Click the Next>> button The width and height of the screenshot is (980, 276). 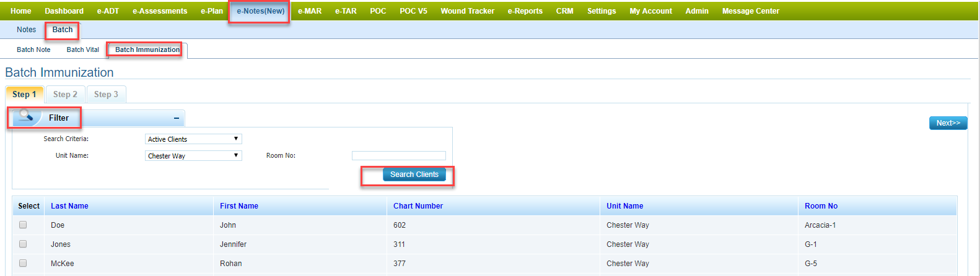(x=948, y=123)
